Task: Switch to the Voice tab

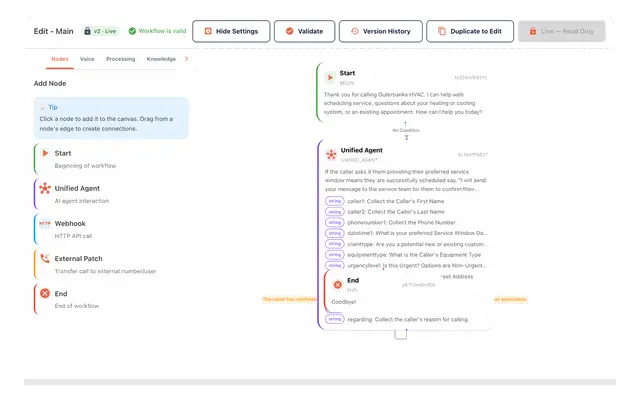Action: 87,59
